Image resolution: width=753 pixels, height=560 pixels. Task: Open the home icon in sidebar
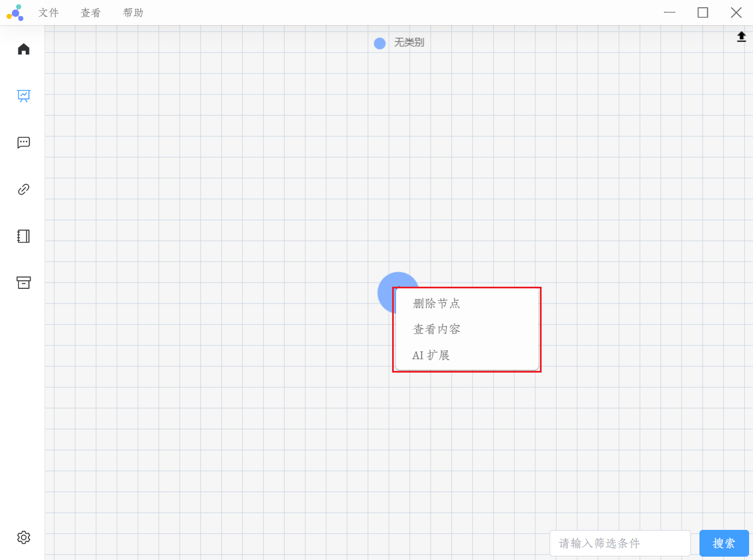[x=23, y=49]
